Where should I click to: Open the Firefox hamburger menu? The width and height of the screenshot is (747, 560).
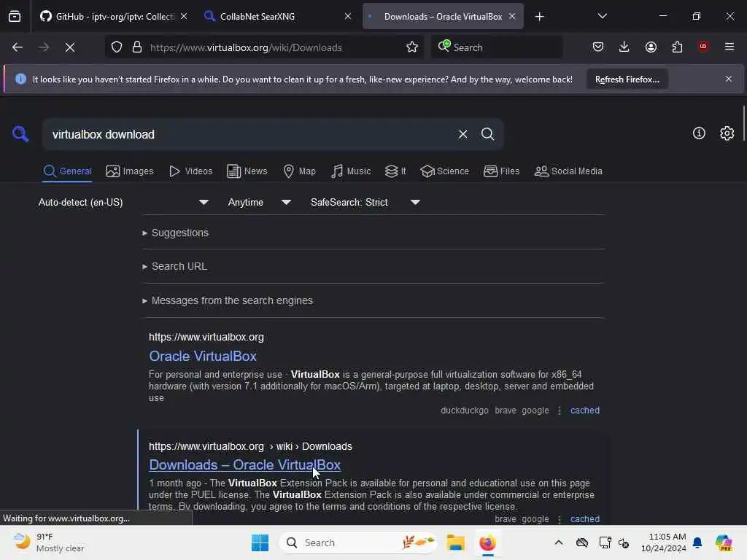(729, 47)
